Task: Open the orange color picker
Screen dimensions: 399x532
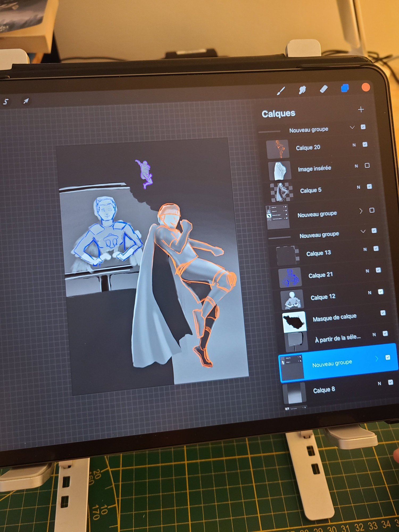Action: pyautogui.click(x=366, y=87)
